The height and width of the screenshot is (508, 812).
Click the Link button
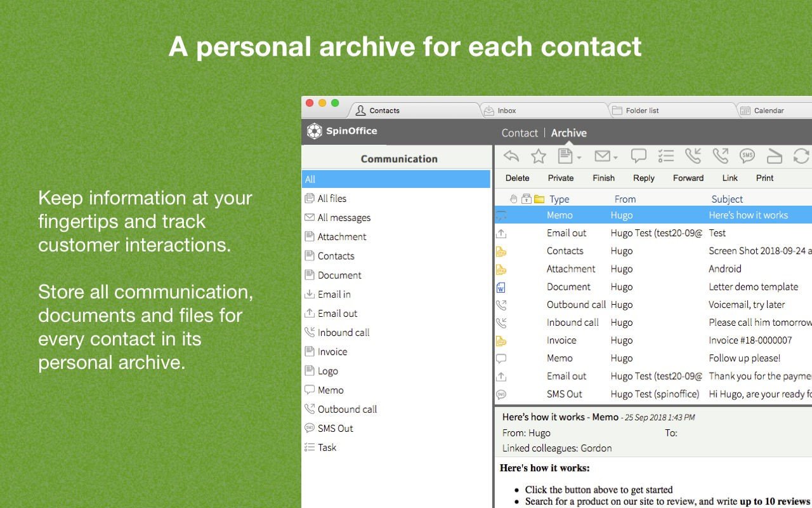point(730,178)
